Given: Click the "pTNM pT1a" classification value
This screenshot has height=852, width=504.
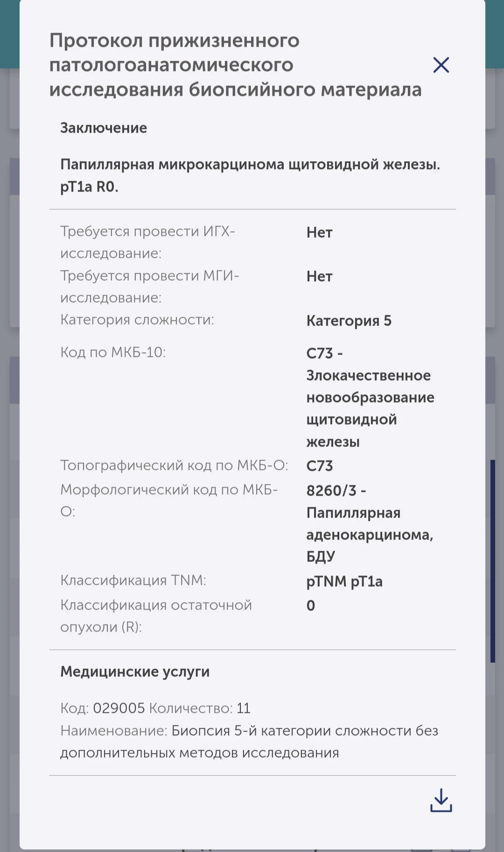Looking at the screenshot, I should coord(344,582).
